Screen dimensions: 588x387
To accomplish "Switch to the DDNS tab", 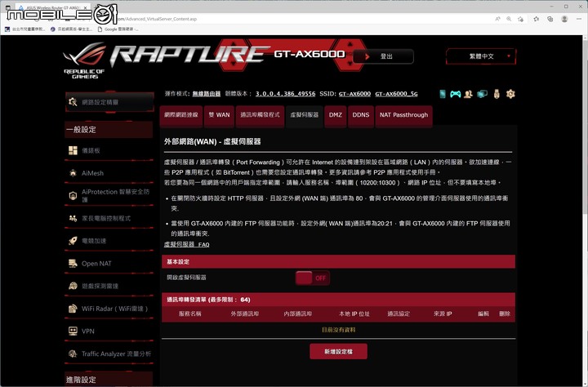I will [361, 115].
